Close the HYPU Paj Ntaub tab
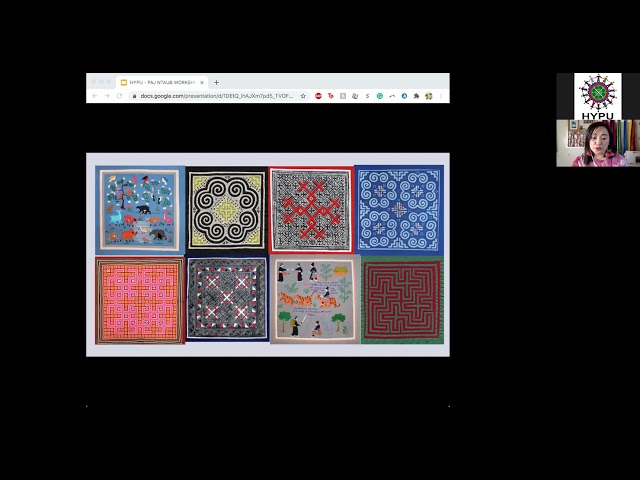Viewport: 640px width, 480px height. 202,82
